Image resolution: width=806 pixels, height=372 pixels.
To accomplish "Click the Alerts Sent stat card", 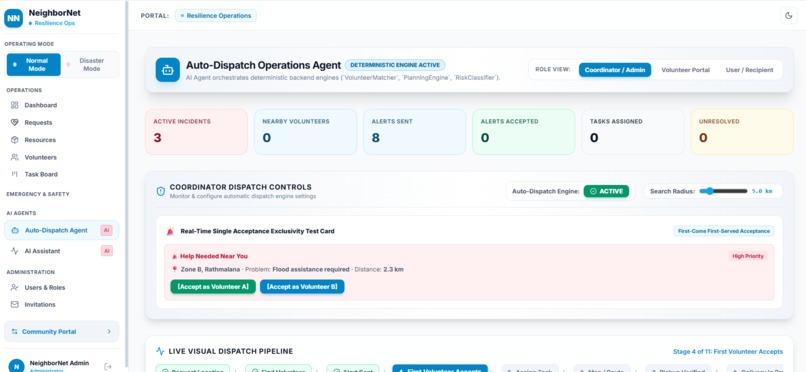I will click(414, 132).
